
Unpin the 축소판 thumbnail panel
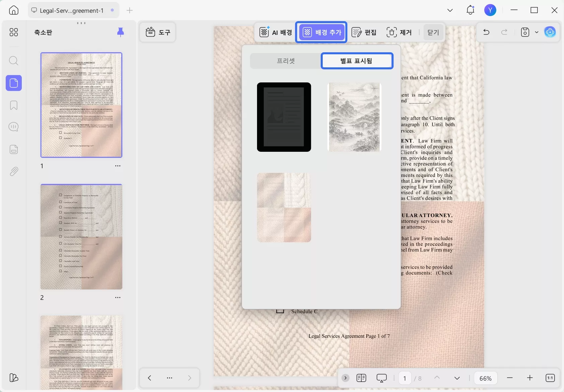(x=121, y=32)
